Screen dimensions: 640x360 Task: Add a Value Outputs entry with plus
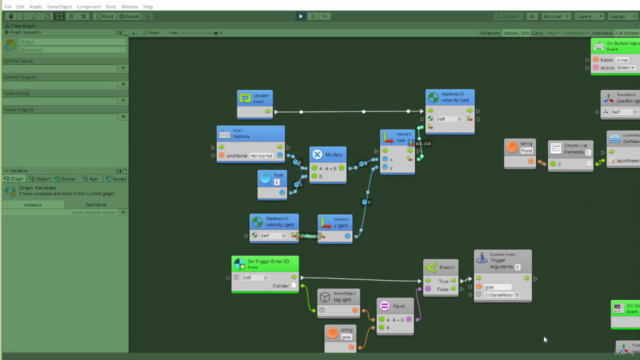coord(123,117)
